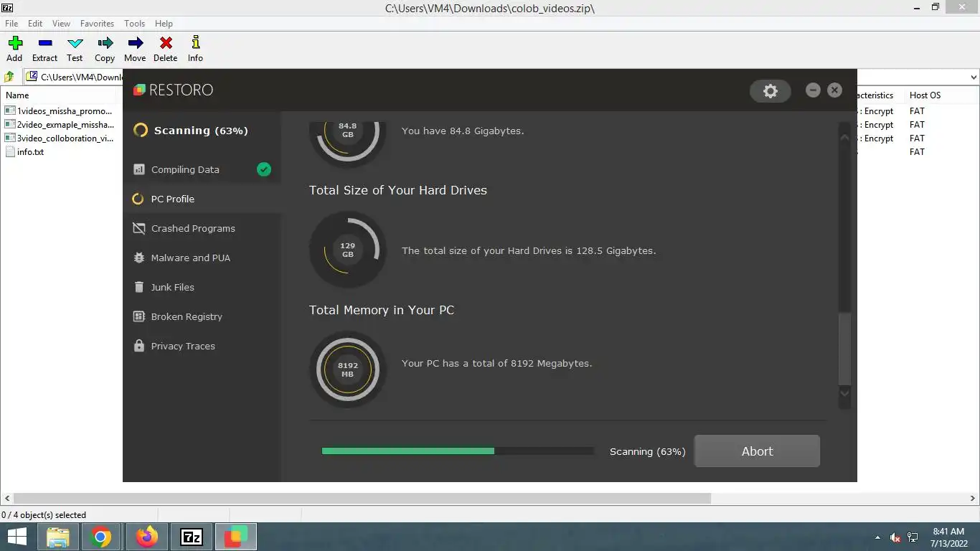This screenshot has width=980, height=551.
Task: Click the Malware and PUA bug icon
Action: [138, 258]
